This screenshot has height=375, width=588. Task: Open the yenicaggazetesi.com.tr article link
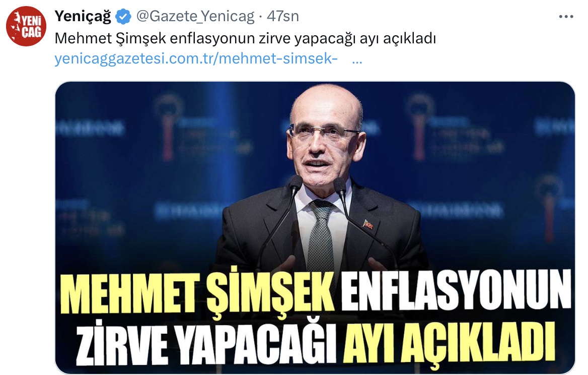tap(196, 59)
